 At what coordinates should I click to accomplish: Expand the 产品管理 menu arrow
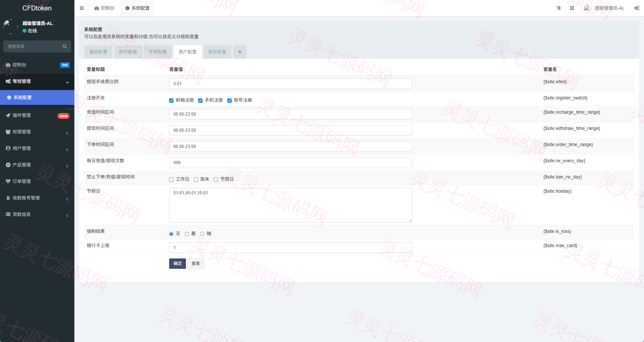tap(67, 166)
